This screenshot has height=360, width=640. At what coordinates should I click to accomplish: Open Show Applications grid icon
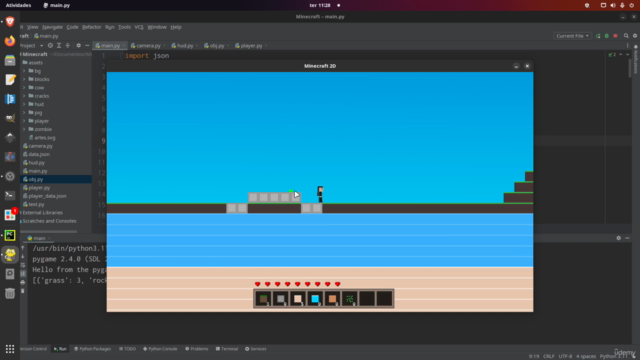click(x=10, y=349)
